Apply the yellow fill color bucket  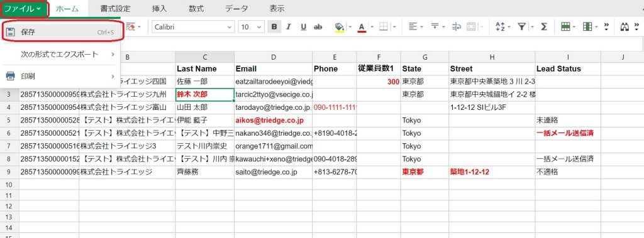tap(339, 26)
